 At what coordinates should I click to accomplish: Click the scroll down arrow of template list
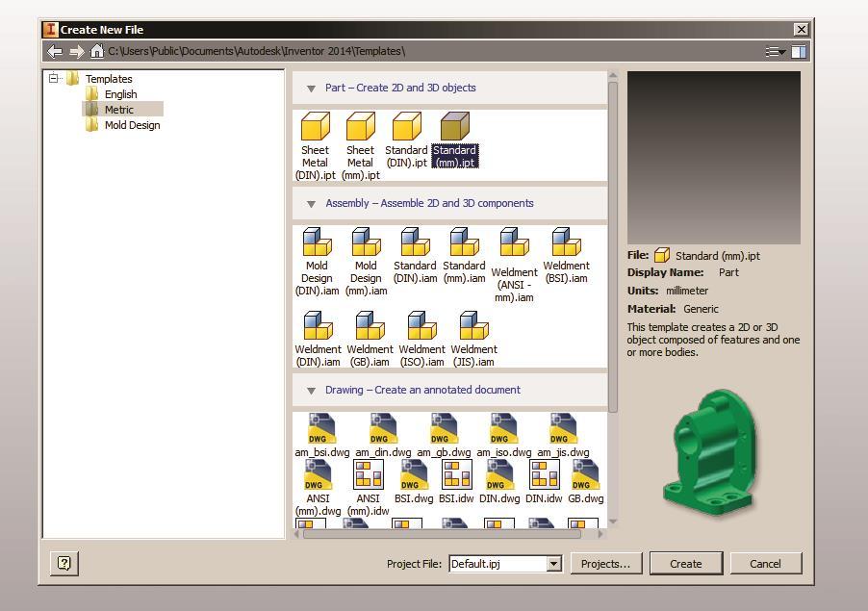[613, 522]
